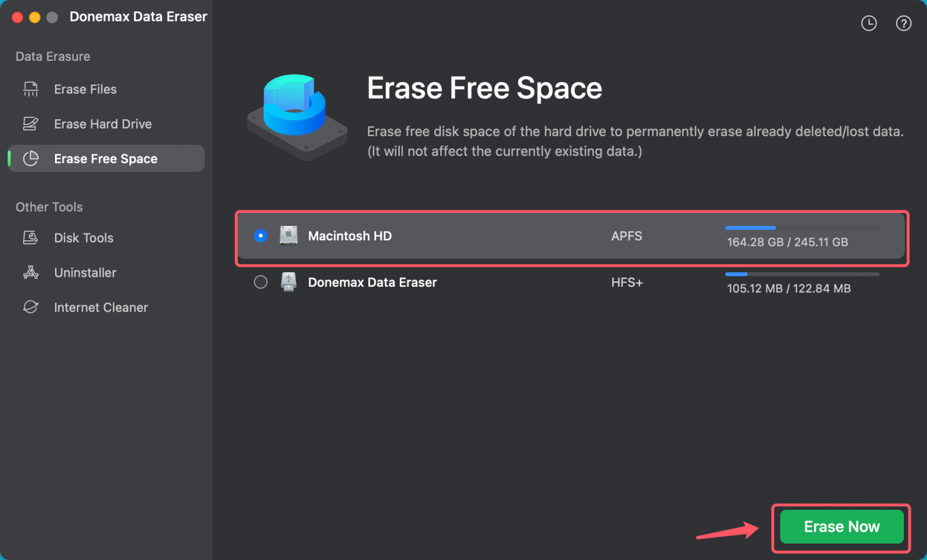Viewport: 927px width, 560px height.
Task: Choose the HFS+ volume for erasing
Action: (x=627, y=282)
